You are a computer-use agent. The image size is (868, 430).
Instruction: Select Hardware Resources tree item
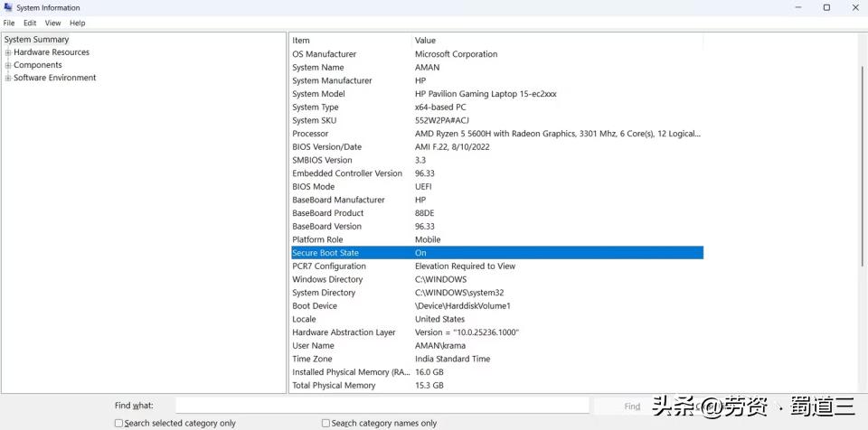(52, 52)
